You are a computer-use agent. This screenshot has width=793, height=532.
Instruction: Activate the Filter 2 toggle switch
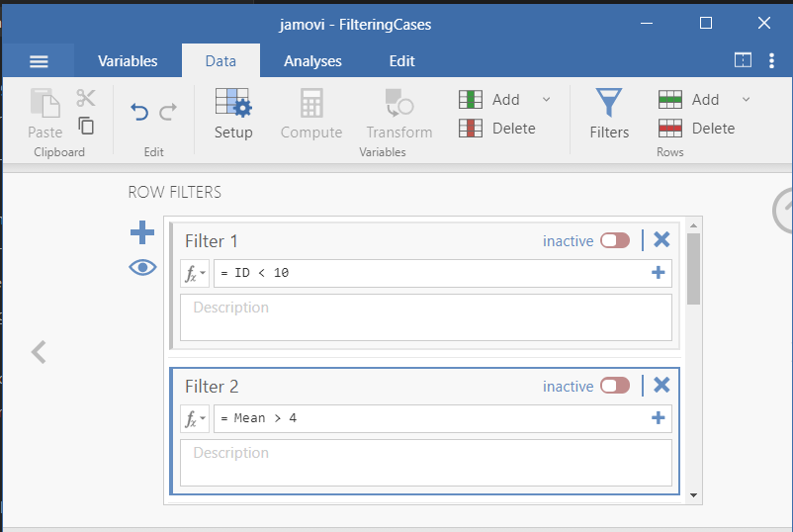click(x=615, y=386)
